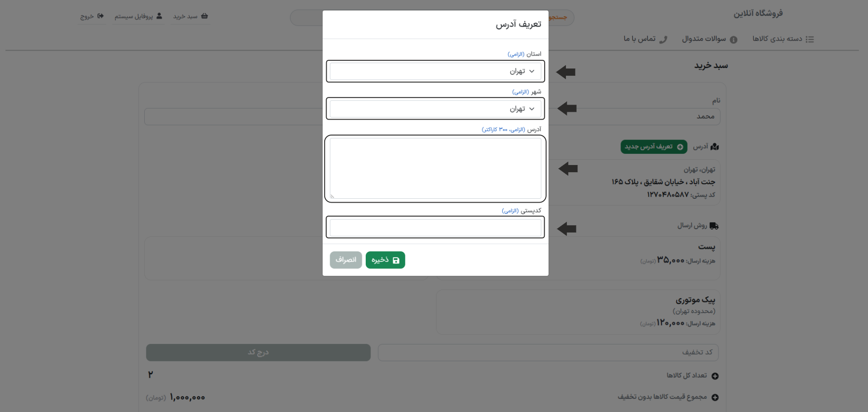Click the plus icon beside total items count
This screenshot has width=868, height=412.
[715, 376]
